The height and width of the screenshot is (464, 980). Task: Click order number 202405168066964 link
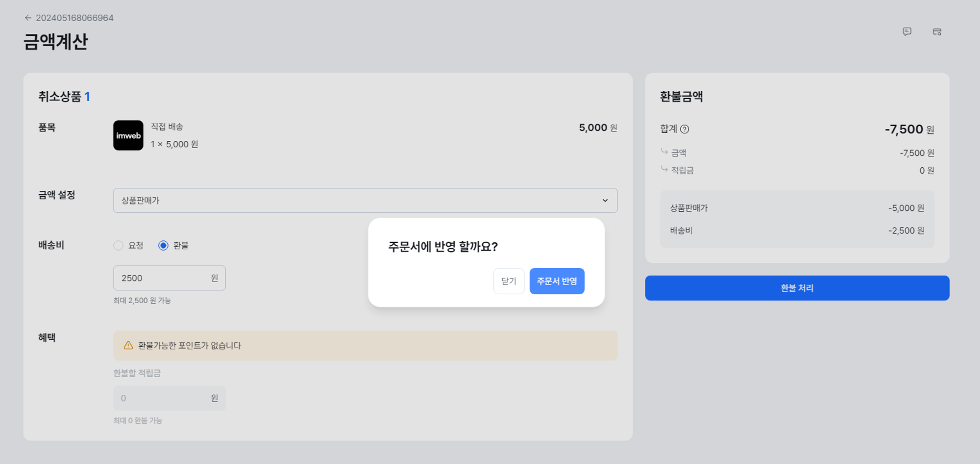[x=74, y=18]
